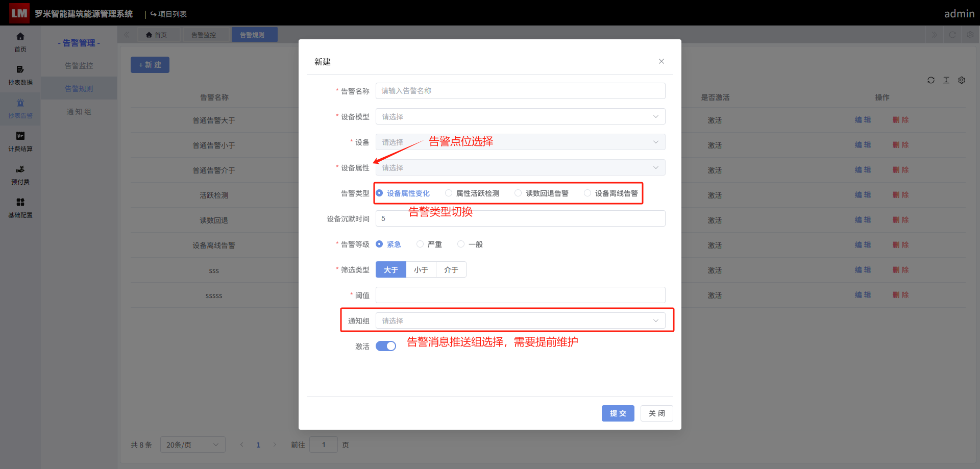This screenshot has height=469, width=980.
Task: Click the +新建 button
Action: [x=150, y=65]
